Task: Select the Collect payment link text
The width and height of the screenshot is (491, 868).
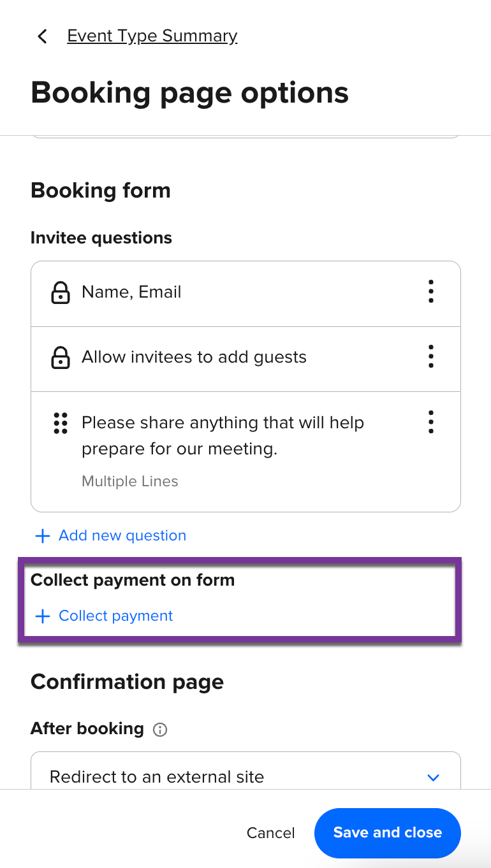Action: 115,616
